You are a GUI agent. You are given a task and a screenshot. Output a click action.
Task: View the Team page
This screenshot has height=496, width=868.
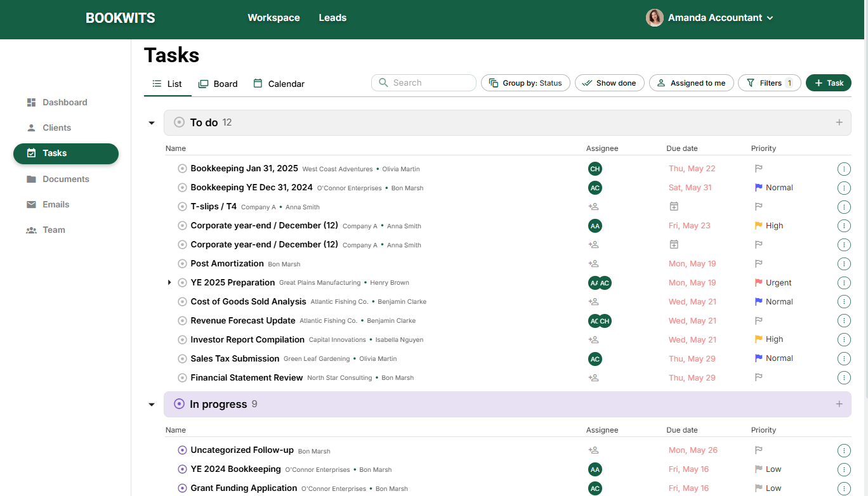(55, 230)
